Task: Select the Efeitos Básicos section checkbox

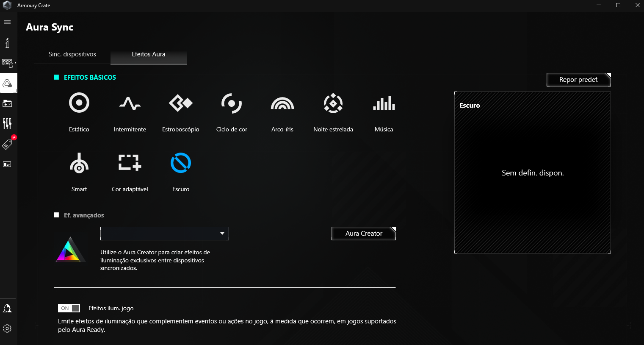Action: [56, 77]
